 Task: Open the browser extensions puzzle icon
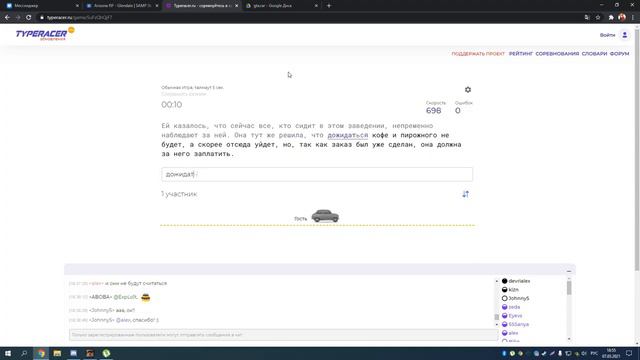coord(611,18)
